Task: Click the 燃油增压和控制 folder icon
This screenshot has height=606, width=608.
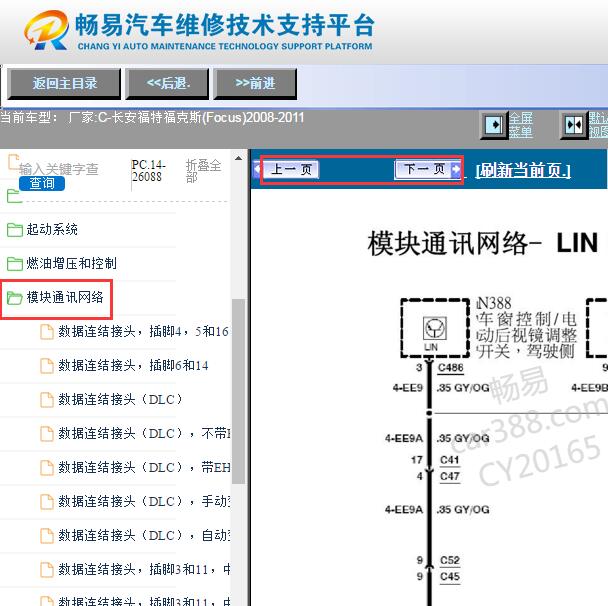Action: [15, 264]
